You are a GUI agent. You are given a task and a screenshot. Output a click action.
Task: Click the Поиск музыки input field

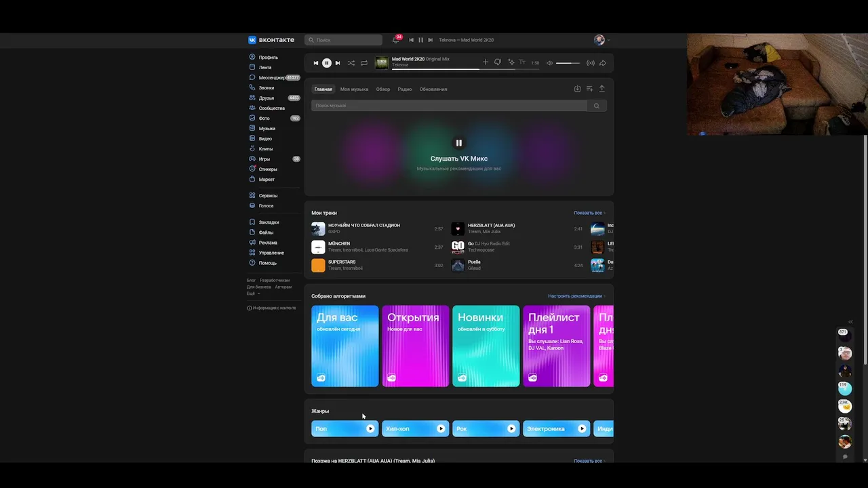coord(449,106)
